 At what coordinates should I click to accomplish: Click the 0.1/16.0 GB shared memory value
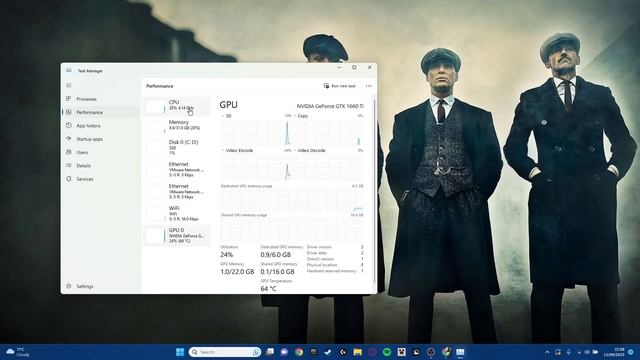(x=277, y=271)
